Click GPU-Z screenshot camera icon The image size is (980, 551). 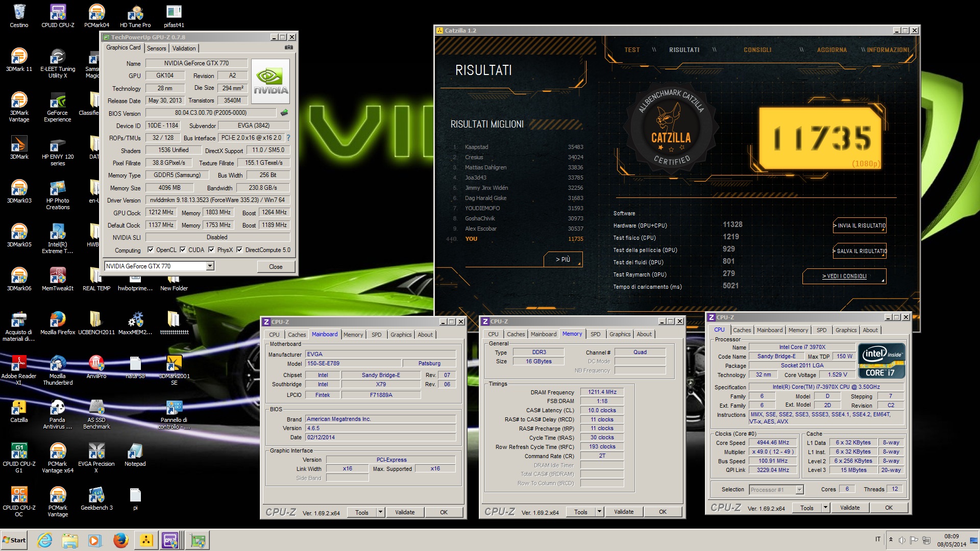[x=289, y=47]
